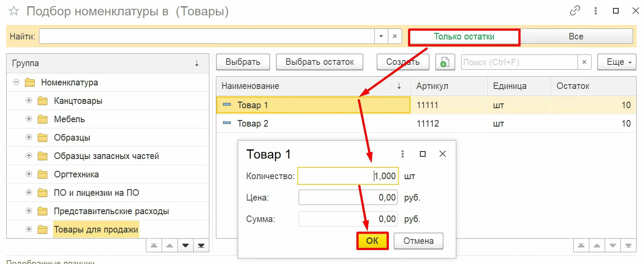This screenshot has width=644, height=264.
Task: Expand the Канцтовары folder
Action: pos(29,100)
